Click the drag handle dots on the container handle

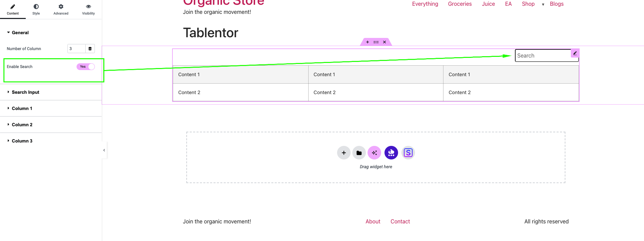point(376,42)
